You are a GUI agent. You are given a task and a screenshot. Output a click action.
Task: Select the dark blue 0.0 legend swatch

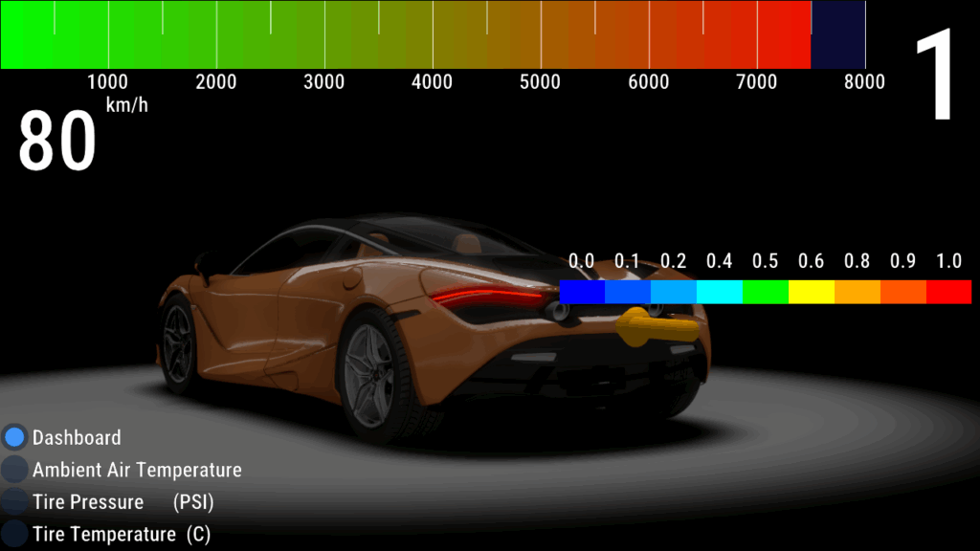[x=582, y=292]
